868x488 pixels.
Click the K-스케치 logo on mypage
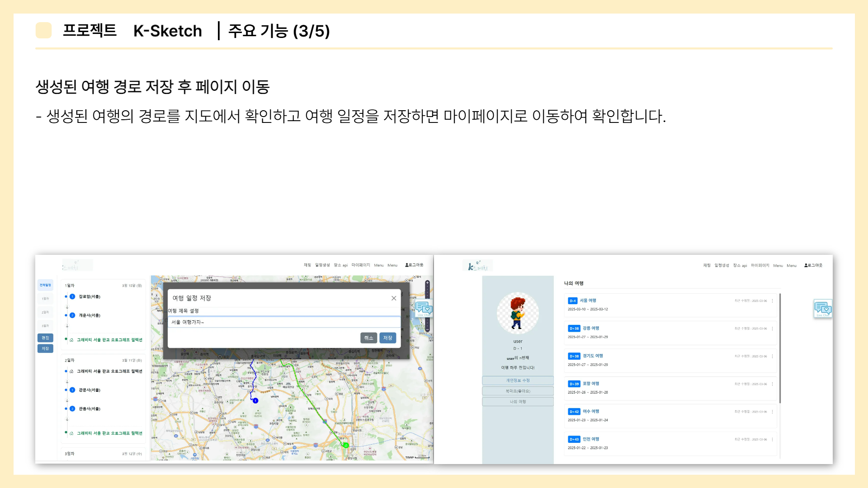coord(477,266)
